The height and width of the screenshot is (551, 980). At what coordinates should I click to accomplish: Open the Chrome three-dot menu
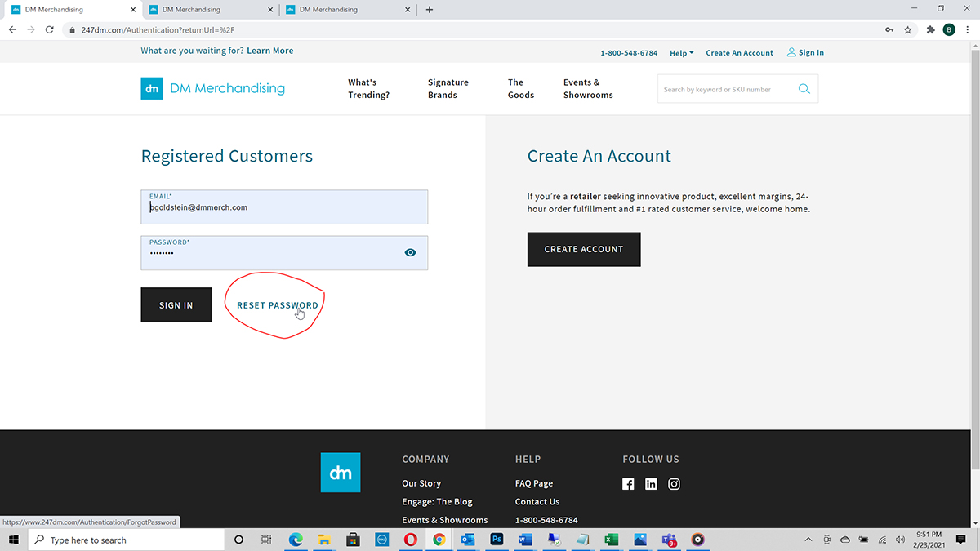coord(969,29)
